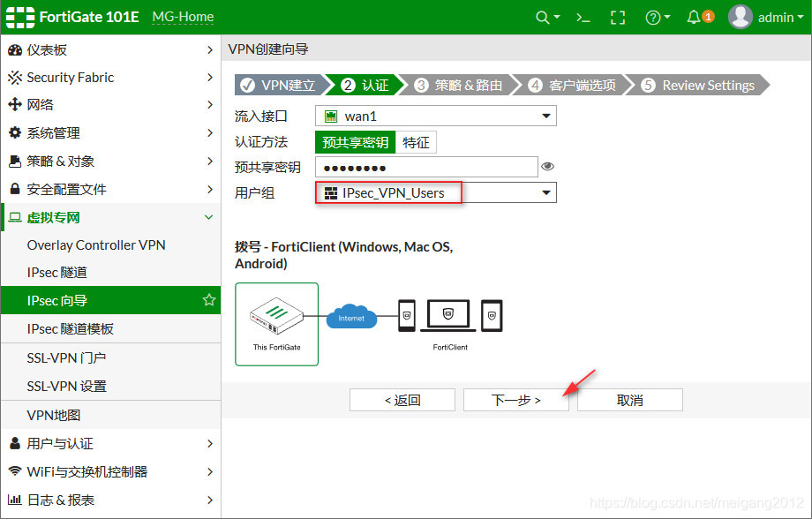Show pre-shared key with eye icon
This screenshot has height=519, width=812.
tap(547, 166)
